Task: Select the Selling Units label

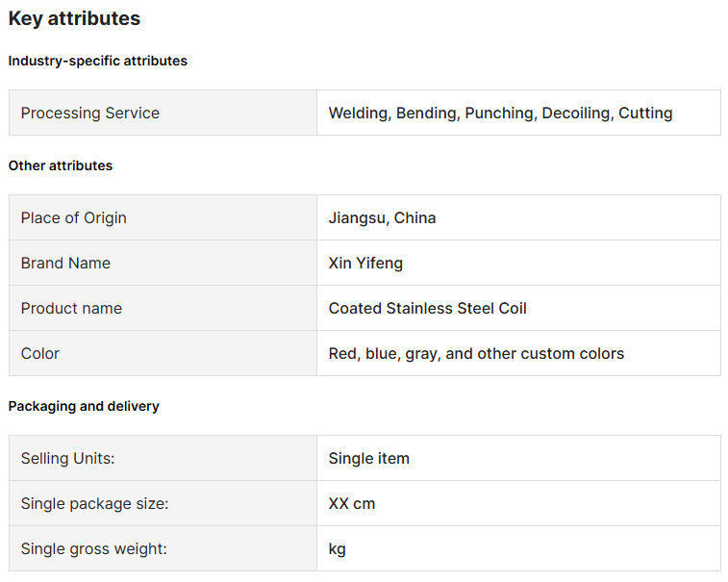Action: [67, 458]
